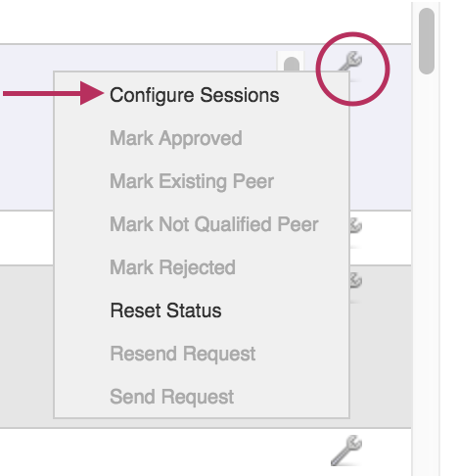Click the vertical scrollbar thumb
The height and width of the screenshot is (476, 458).
coord(427,41)
